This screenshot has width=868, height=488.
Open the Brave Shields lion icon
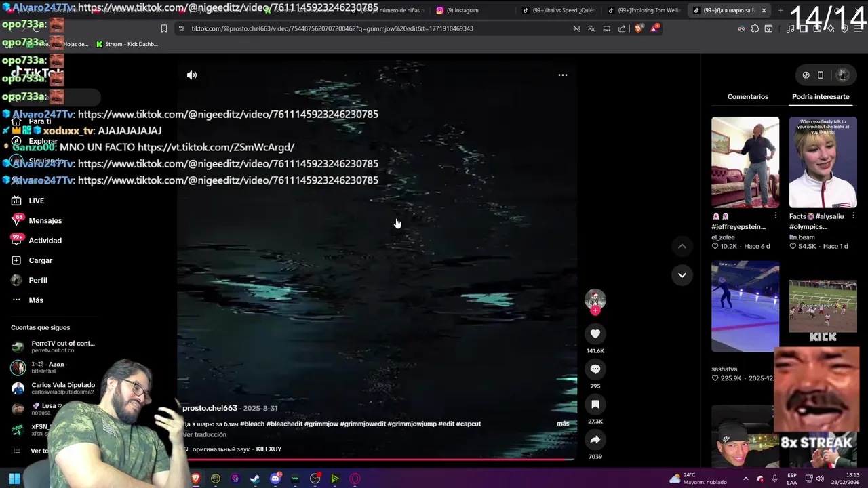click(x=638, y=28)
